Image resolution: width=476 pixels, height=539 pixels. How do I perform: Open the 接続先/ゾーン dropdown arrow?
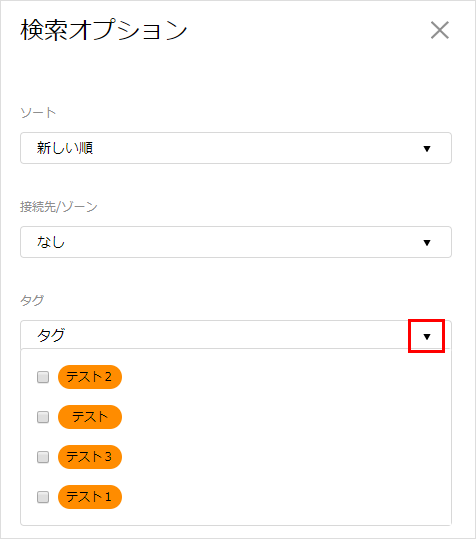pyautogui.click(x=427, y=243)
